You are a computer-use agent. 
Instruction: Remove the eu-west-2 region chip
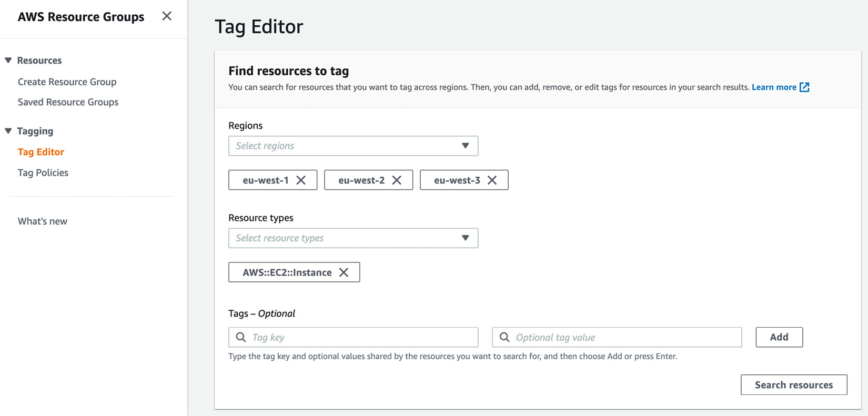pyautogui.click(x=397, y=180)
